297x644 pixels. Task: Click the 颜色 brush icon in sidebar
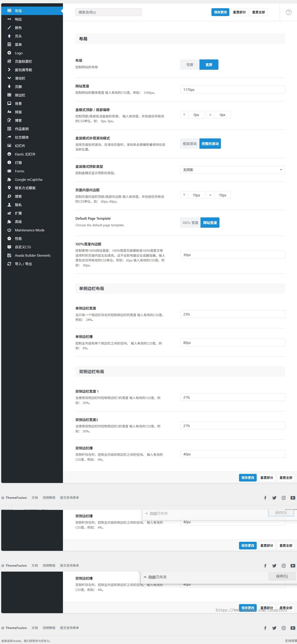point(9,27)
